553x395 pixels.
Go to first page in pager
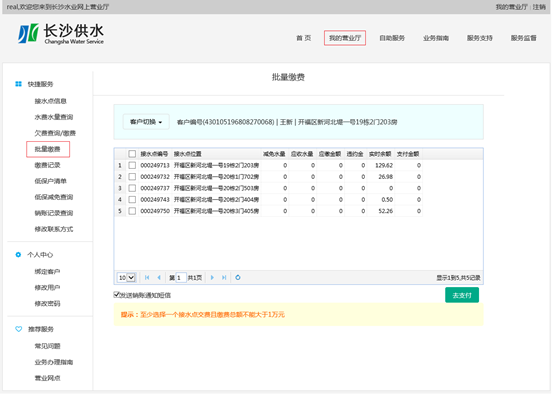(x=147, y=278)
